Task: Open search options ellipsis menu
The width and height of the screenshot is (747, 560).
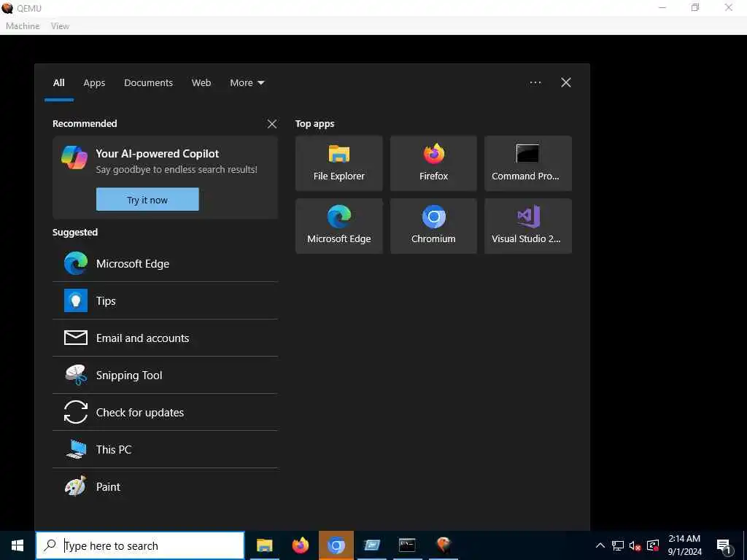Action: click(535, 82)
